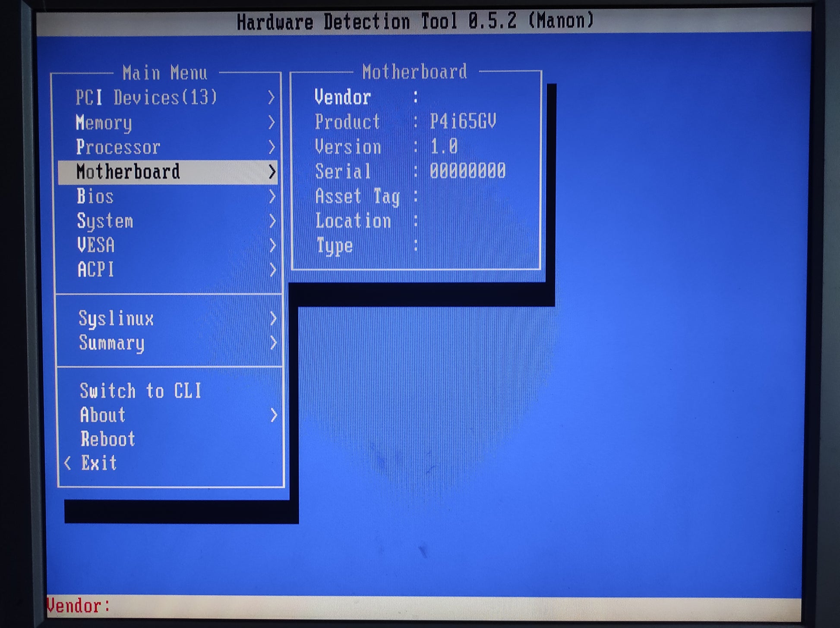This screenshot has height=628, width=840.
Task: Expand arrow beside PCI Devices
Action: [x=271, y=97]
